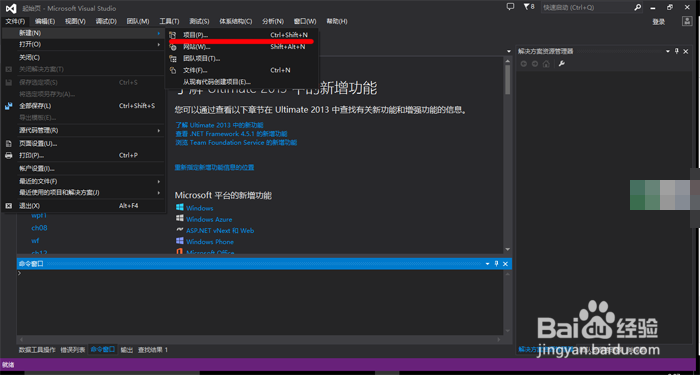This screenshot has height=375, width=700.
Task: Switch to the 数据工具操作 tab
Action: [37, 350]
